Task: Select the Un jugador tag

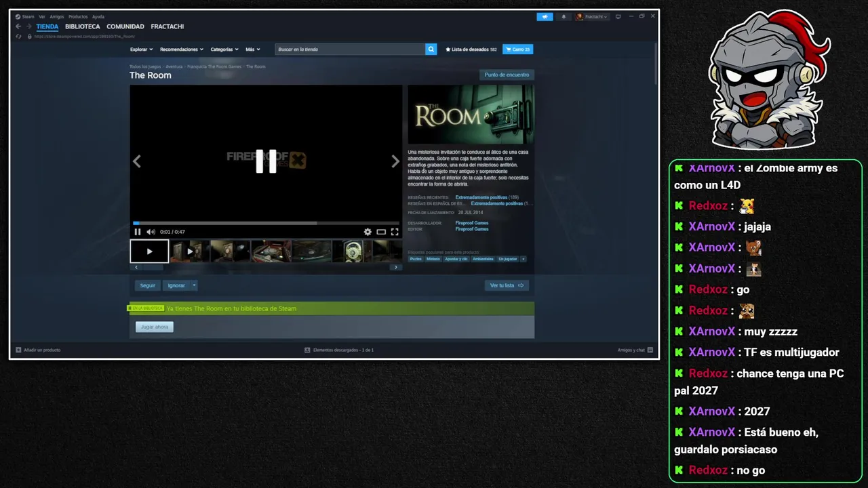Action: coord(508,259)
